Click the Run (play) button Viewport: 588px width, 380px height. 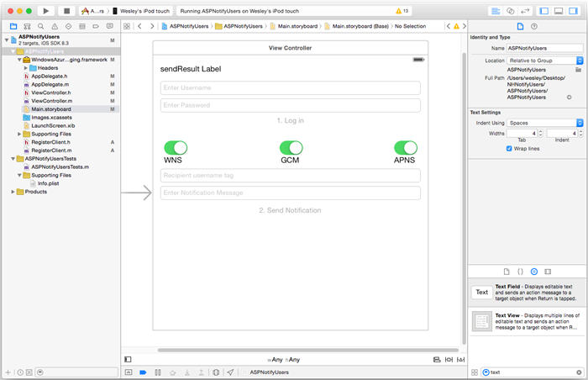click(x=45, y=11)
